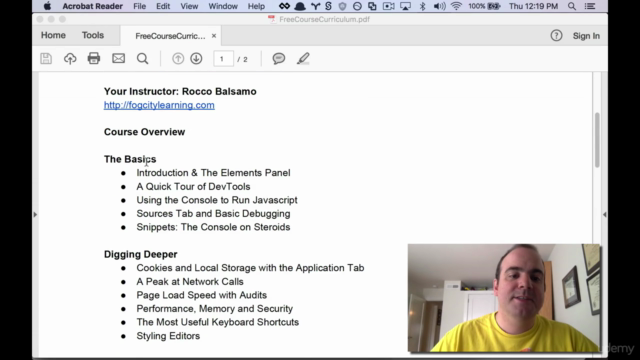Image resolution: width=640 pixels, height=360 pixels.
Task: Click the vertical document scrollbar thumb
Action: point(597,140)
